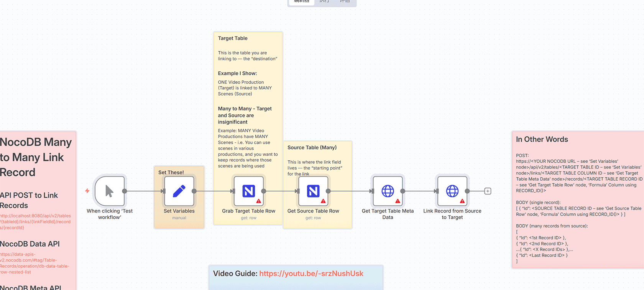This screenshot has width=644, height=290.
Task: Switch to the 编辑器 (Editor) tab
Action: point(302,2)
